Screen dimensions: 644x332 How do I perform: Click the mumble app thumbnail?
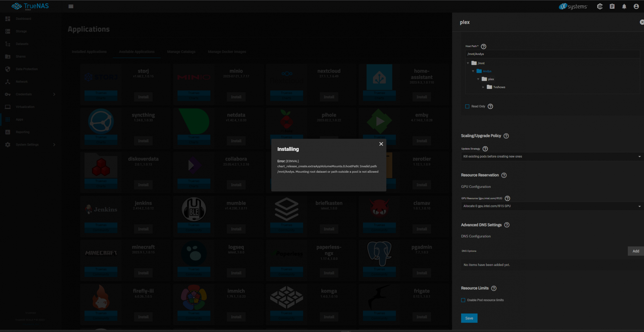194,209
